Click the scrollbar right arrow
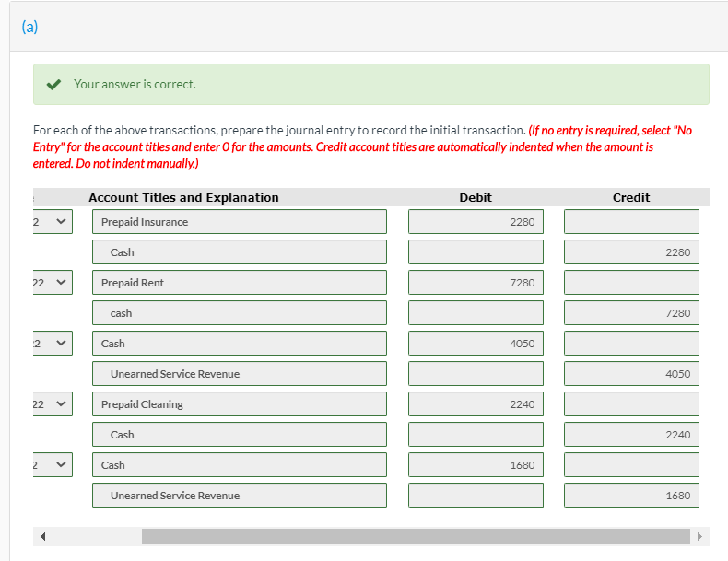Image resolution: width=728 pixels, height=561 pixels. point(699,536)
